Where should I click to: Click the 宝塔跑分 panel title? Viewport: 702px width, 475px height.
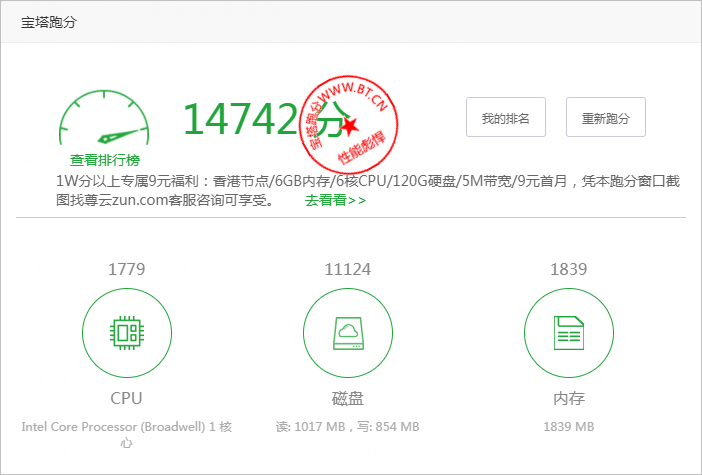(x=49, y=23)
